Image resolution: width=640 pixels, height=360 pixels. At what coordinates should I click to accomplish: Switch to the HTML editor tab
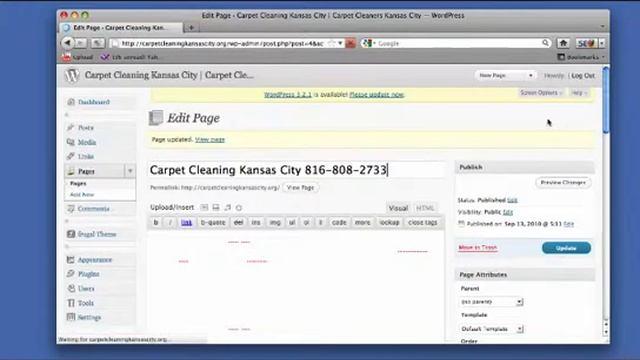(x=425, y=208)
